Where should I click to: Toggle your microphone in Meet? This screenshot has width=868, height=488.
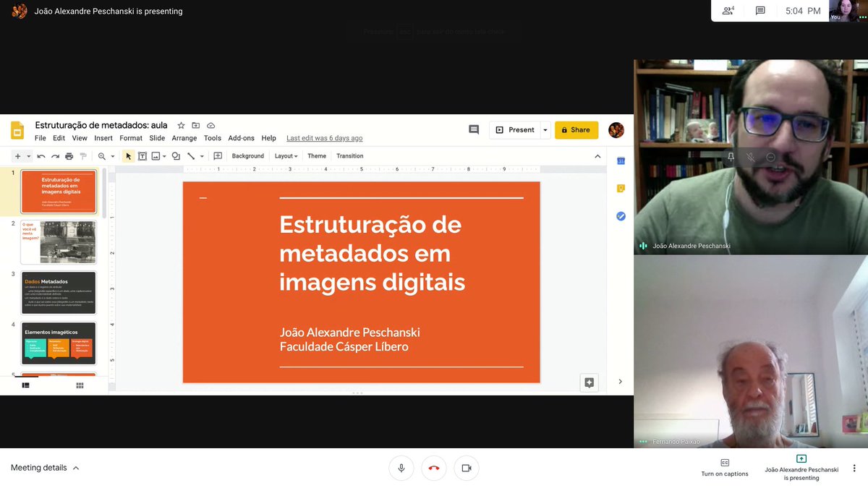tap(401, 468)
